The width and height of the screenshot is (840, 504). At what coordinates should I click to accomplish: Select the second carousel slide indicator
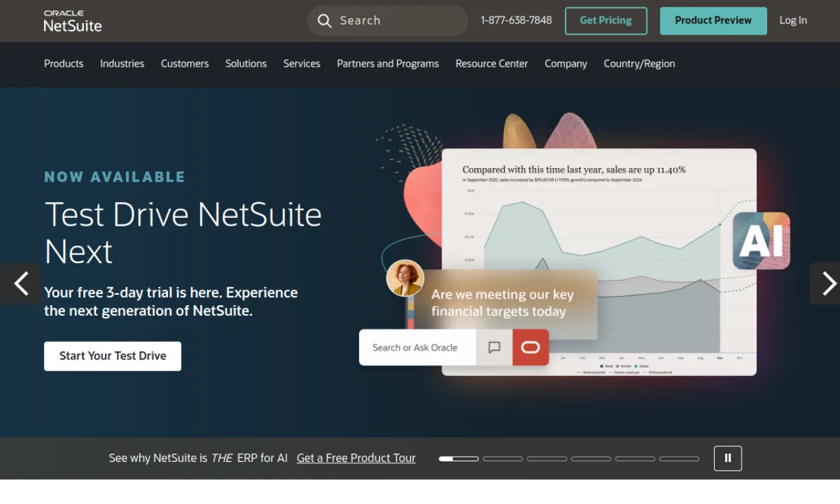coord(503,459)
